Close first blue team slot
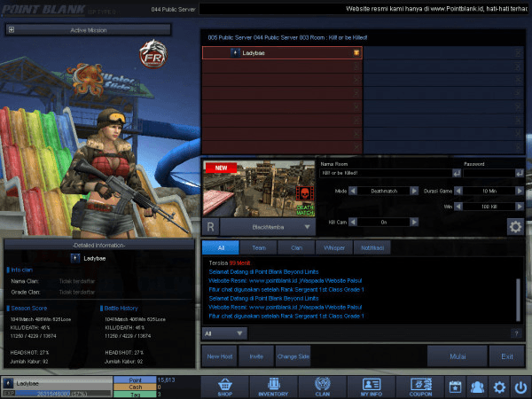 tap(518, 53)
